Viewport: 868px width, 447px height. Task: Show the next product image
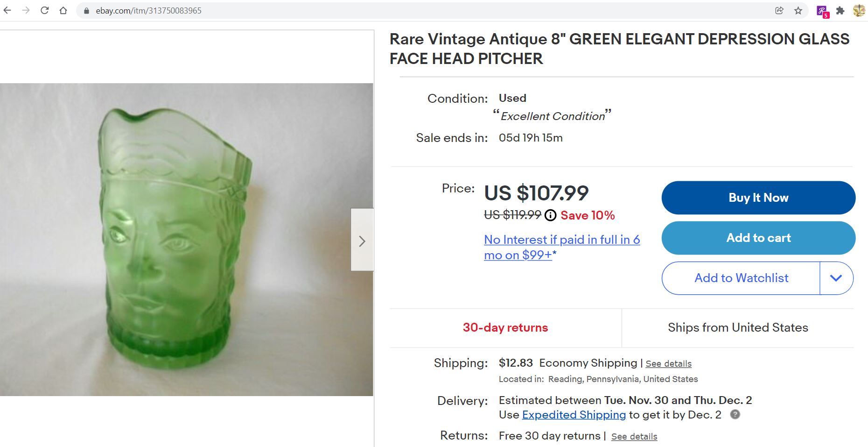362,240
